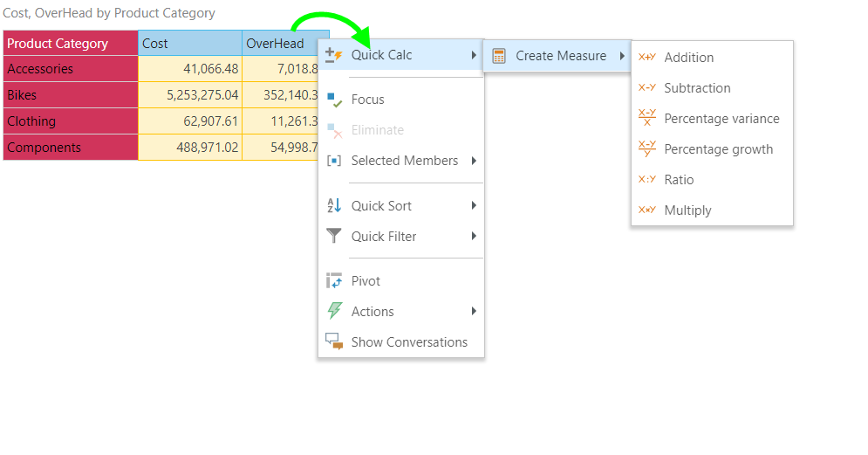Choose Addition from Create Measure submenu
Image resolution: width=868 pixels, height=455 pixels.
(x=688, y=58)
